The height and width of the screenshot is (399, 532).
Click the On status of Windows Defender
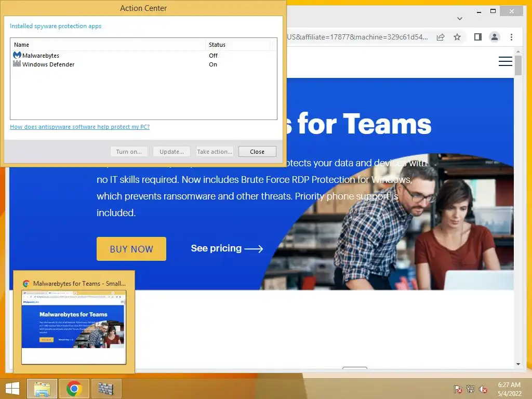click(x=212, y=64)
